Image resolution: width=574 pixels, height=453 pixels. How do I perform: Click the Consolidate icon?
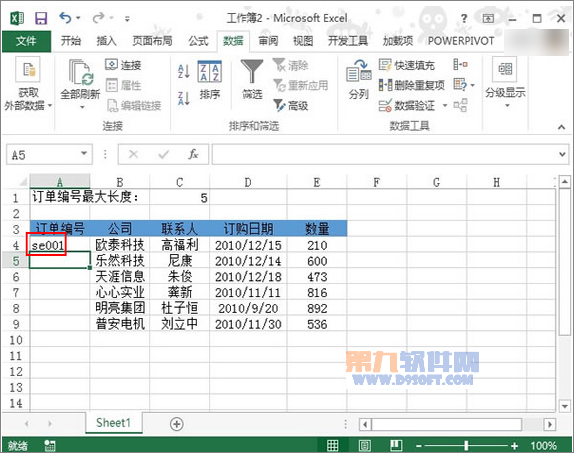click(x=461, y=64)
